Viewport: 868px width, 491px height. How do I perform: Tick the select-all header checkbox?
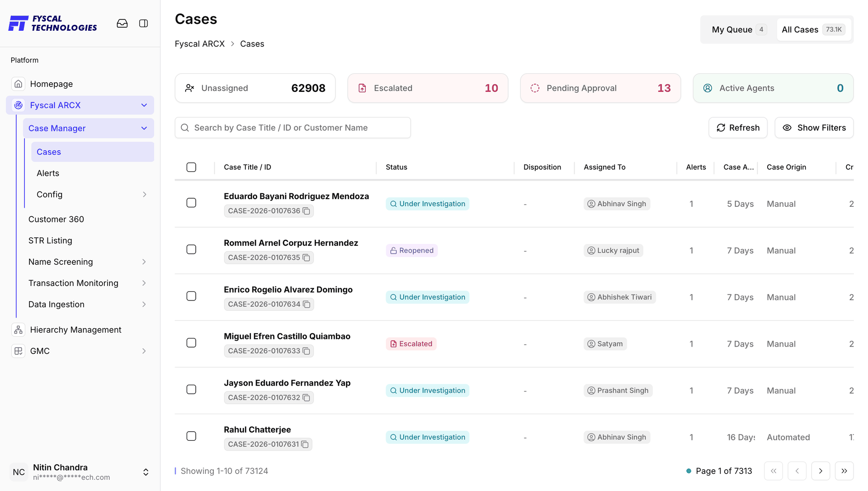[191, 167]
